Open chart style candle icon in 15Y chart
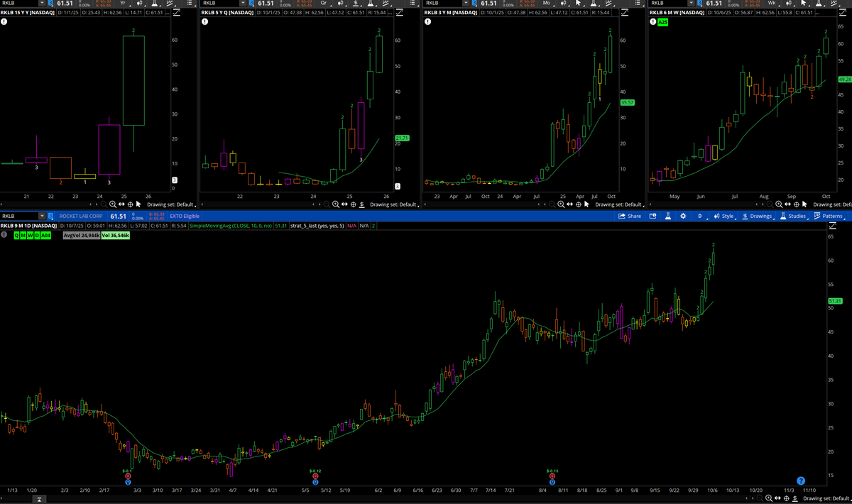The width and height of the screenshot is (852, 504). [x=141, y=3]
